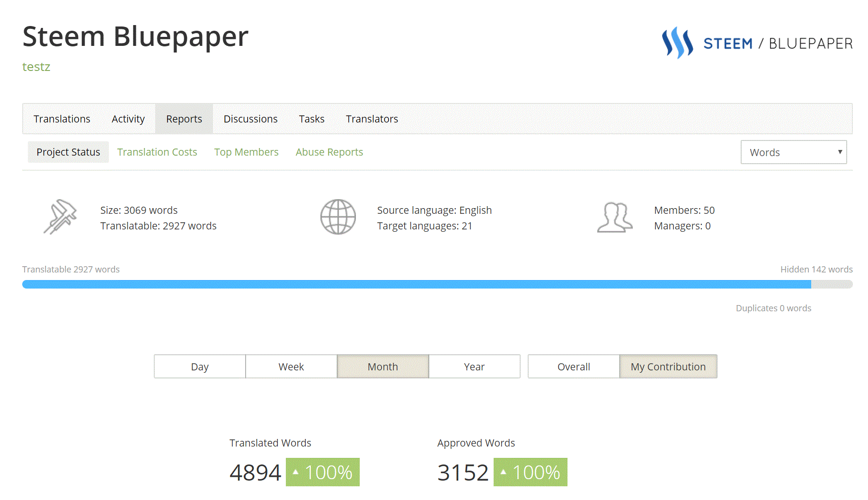Go to the Tasks tab
This screenshot has height=500, width=868.
click(x=311, y=119)
